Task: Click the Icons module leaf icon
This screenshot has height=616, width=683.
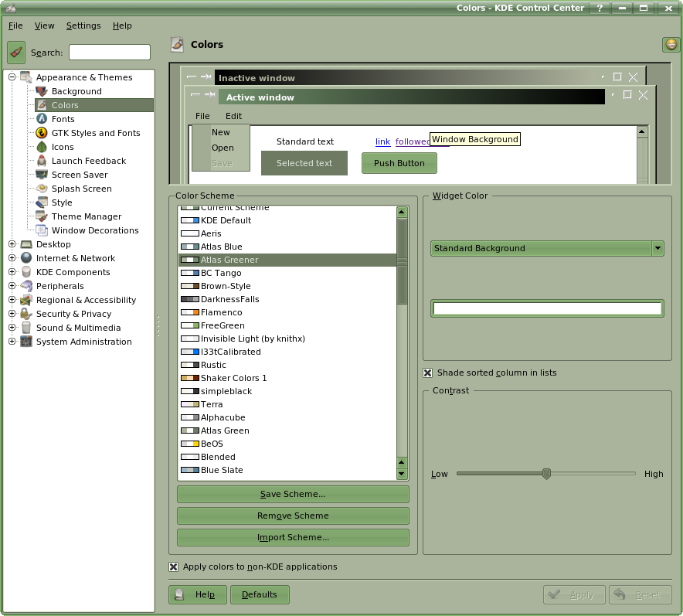Action: [x=42, y=147]
